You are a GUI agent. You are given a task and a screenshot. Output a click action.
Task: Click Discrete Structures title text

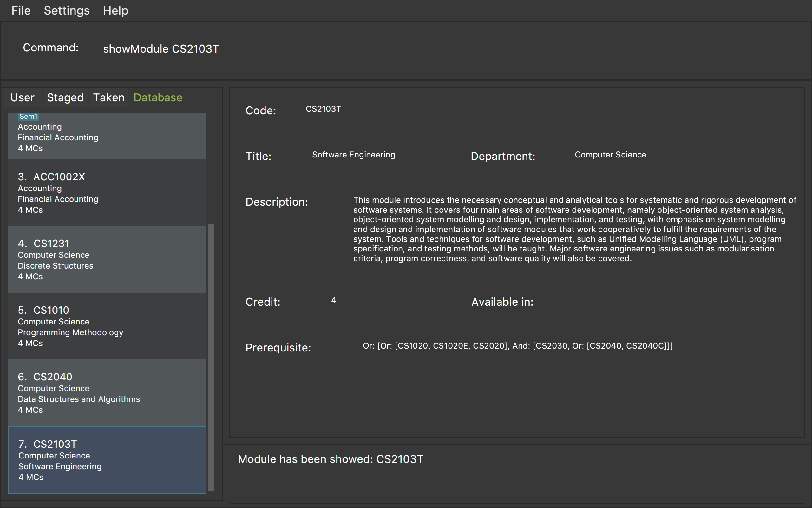pos(56,266)
